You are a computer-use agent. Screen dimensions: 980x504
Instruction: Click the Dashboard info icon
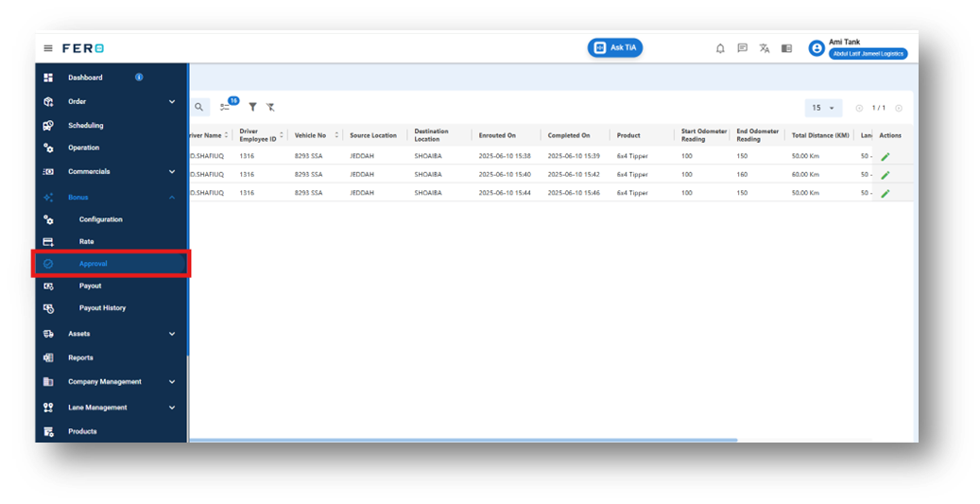139,78
